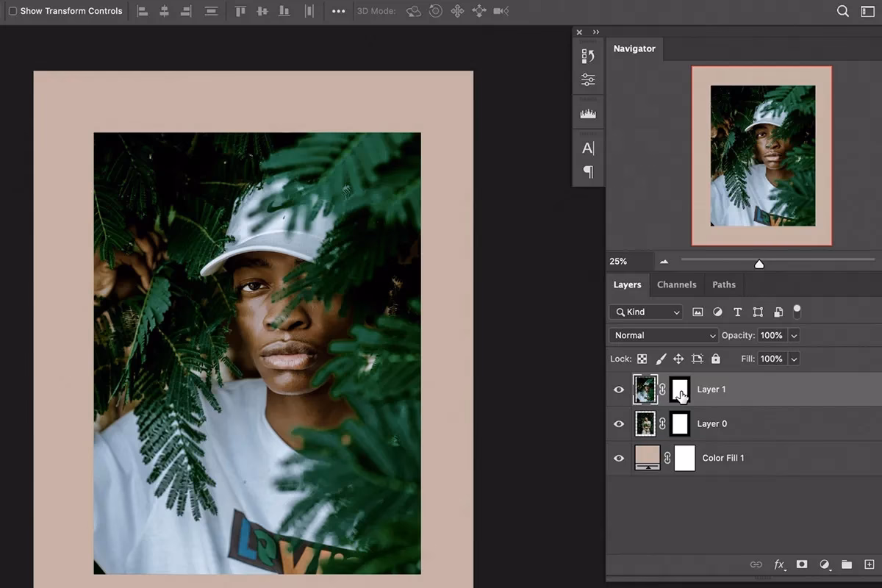Click the link layers chain icon
The width and height of the screenshot is (882, 588).
[x=756, y=564]
